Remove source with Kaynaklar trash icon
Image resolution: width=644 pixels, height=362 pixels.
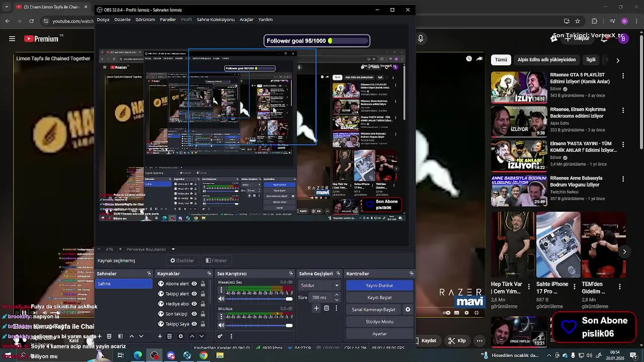tap(170, 336)
